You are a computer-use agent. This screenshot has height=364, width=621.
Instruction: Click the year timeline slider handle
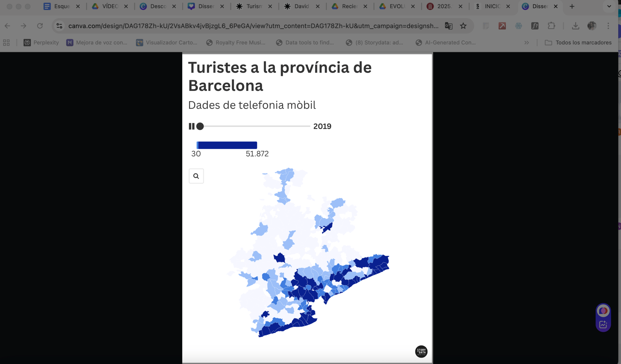[200, 126]
